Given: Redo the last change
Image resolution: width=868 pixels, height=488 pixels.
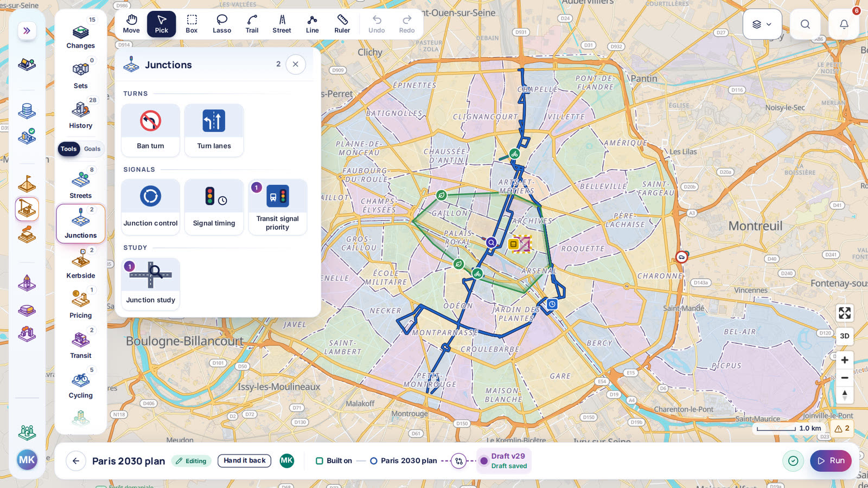Looking at the screenshot, I should (407, 24).
